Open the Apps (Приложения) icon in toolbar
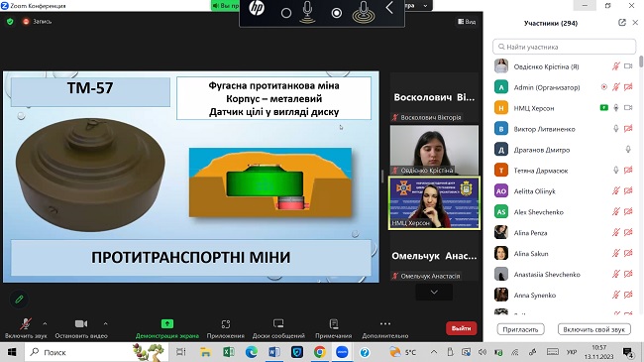Image resolution: width=644 pixels, height=362 pixels. pos(226,324)
